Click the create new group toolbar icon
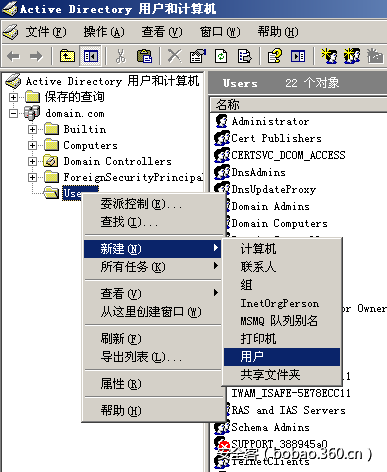Viewport: 387px width, 472px height. (x=352, y=56)
